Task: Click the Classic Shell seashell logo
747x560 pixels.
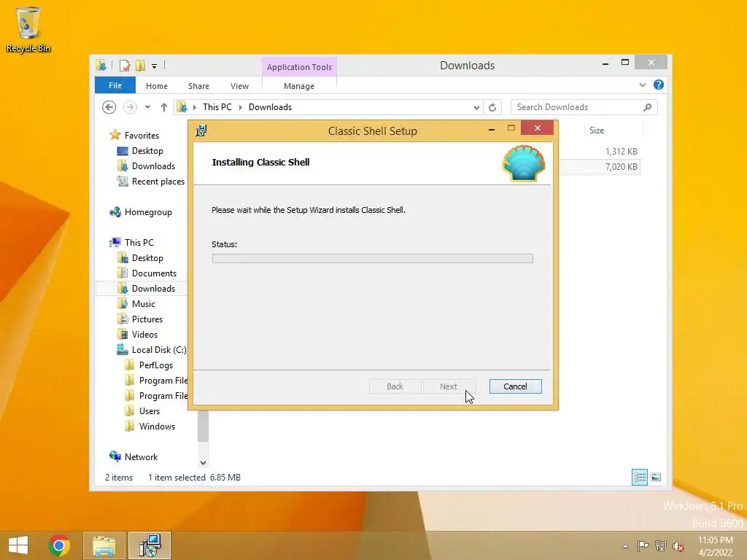Action: click(x=524, y=163)
